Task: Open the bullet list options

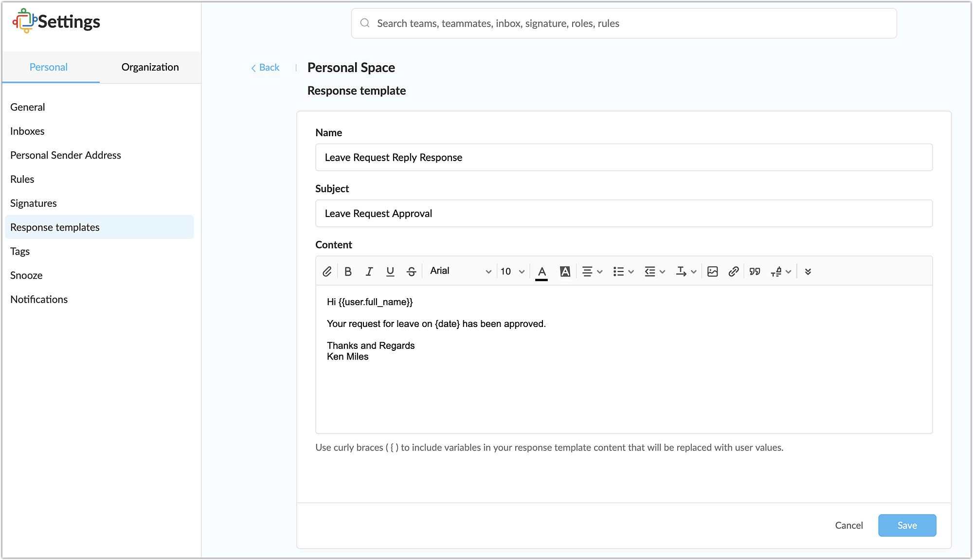Action: click(x=623, y=271)
